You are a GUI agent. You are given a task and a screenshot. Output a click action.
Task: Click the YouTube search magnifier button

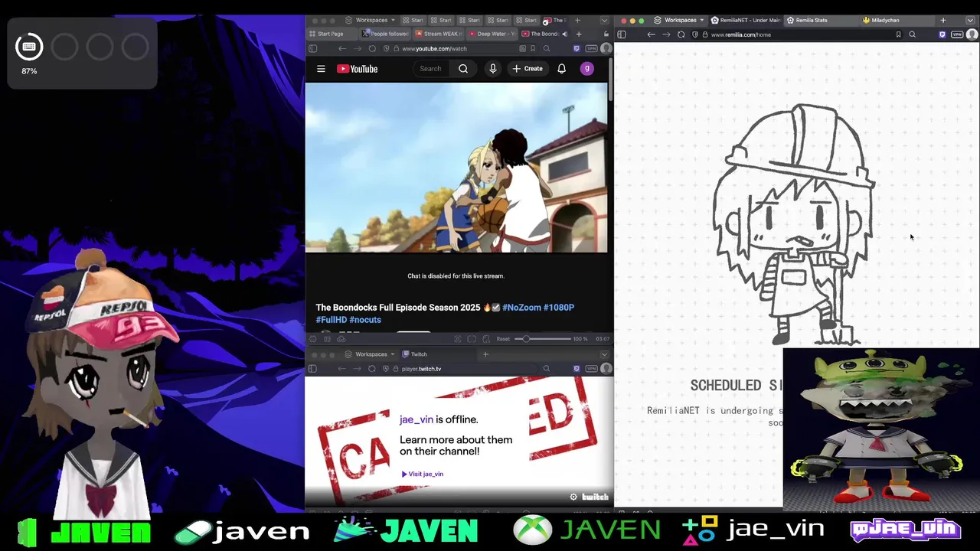coord(463,69)
